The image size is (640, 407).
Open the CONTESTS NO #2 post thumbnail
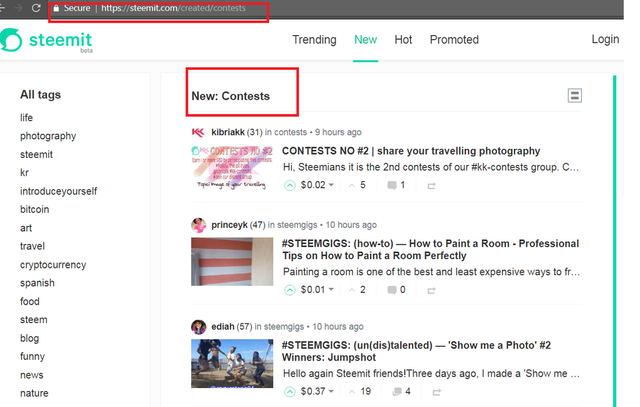point(232,168)
